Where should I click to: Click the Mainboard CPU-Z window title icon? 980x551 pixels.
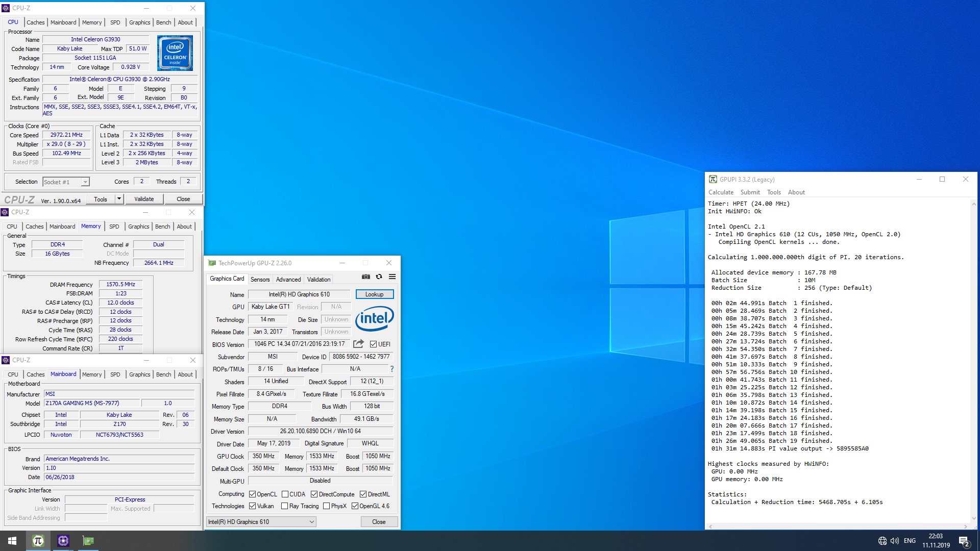point(6,360)
